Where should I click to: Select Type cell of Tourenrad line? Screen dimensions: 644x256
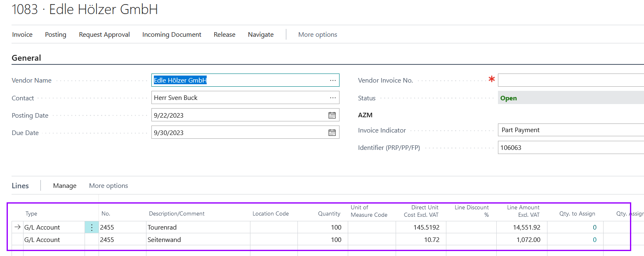(54, 228)
